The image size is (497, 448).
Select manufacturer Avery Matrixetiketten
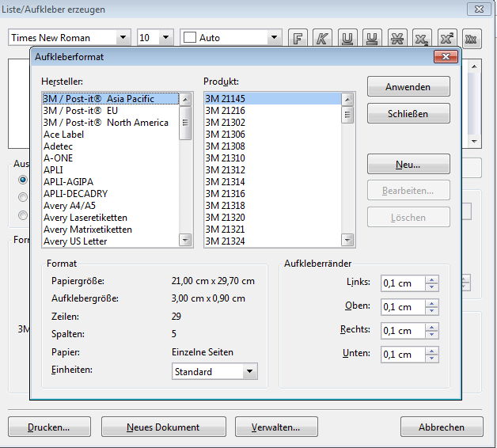(111, 230)
